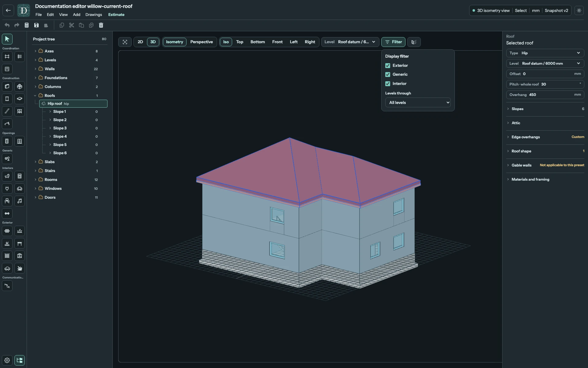The height and width of the screenshot is (368, 588).
Task: Switch to 3D view mode
Action: point(153,42)
